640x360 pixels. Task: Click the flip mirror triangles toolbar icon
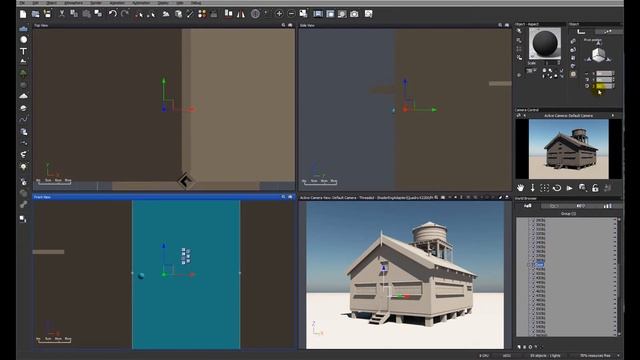click(241, 14)
